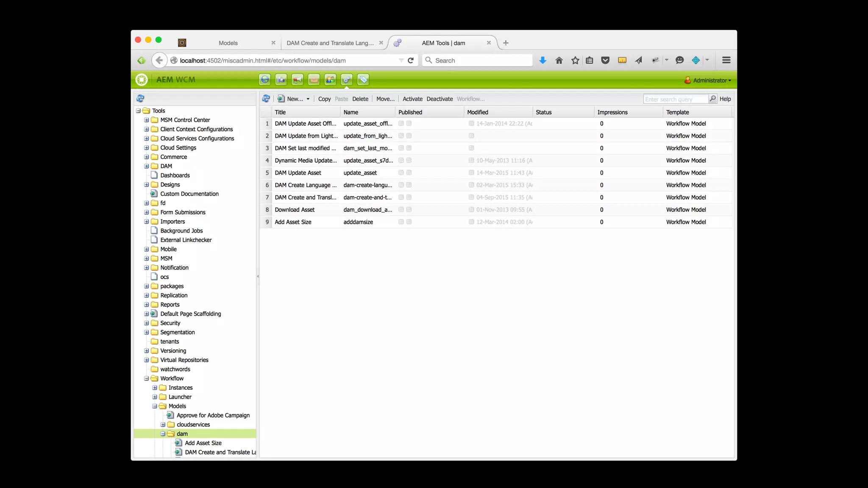The image size is (868, 488).
Task: Open Campaigns megaphone icon
Action: point(298,80)
